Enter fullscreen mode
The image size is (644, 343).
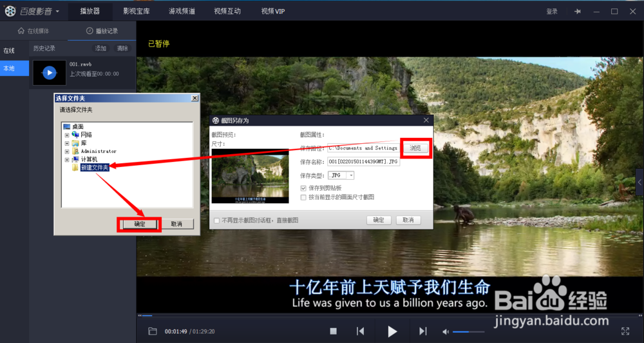point(625,331)
